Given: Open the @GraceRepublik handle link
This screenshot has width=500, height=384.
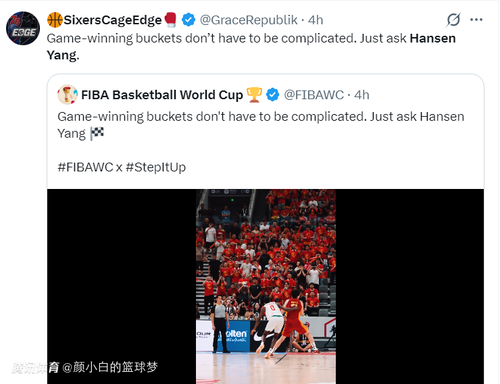Looking at the screenshot, I should 248,20.
